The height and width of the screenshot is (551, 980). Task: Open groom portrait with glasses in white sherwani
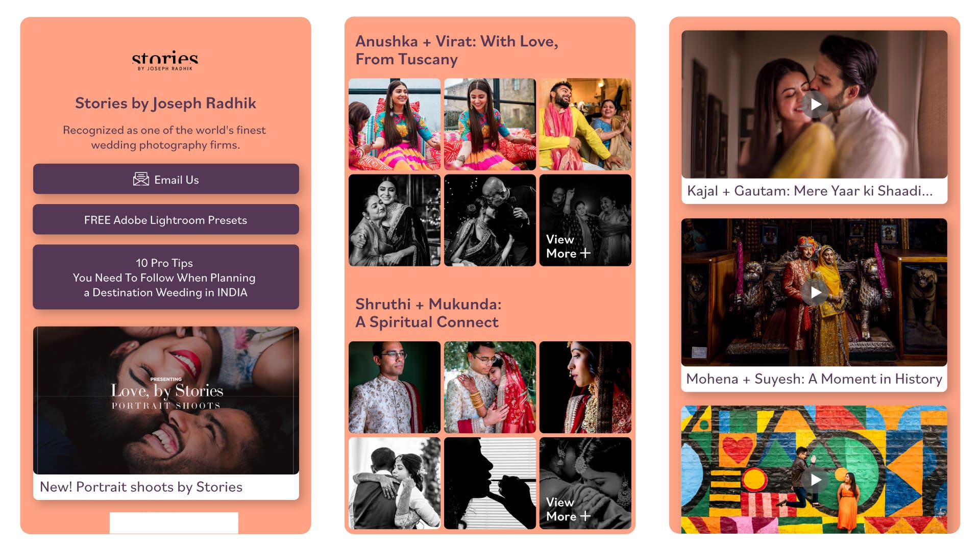(x=395, y=387)
